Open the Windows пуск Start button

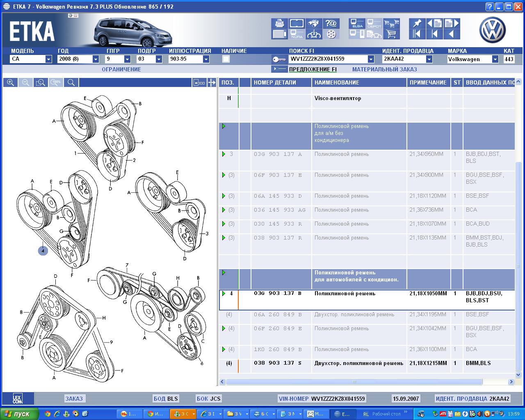click(19, 414)
